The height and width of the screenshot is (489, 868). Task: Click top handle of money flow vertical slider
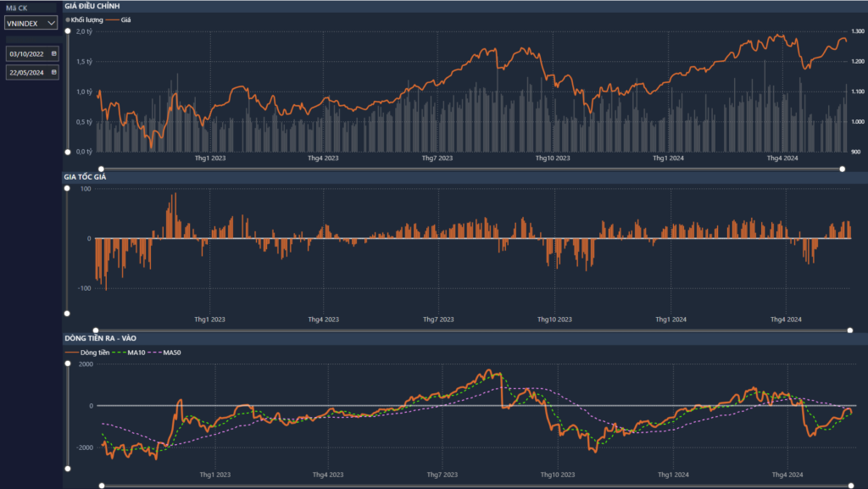pos(68,364)
